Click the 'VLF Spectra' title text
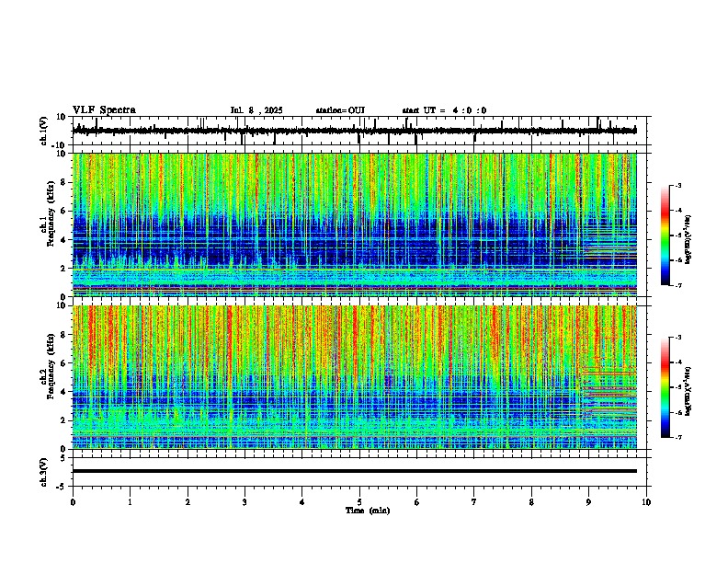The image size is (728, 563). 104,110
